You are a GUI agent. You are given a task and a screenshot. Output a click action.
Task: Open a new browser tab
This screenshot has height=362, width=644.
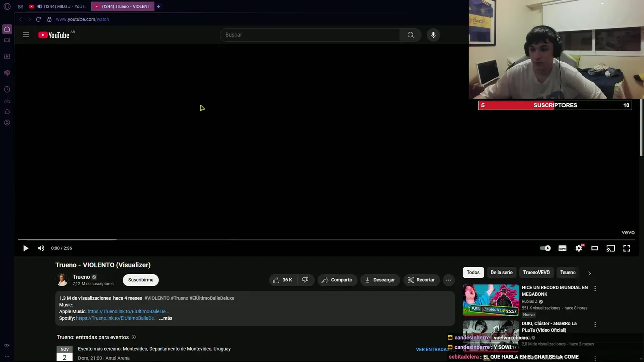pyautogui.click(x=158, y=6)
